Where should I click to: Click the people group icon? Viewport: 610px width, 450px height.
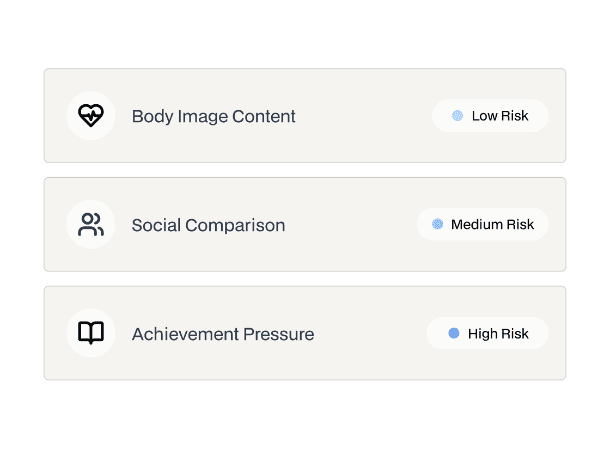point(91,224)
